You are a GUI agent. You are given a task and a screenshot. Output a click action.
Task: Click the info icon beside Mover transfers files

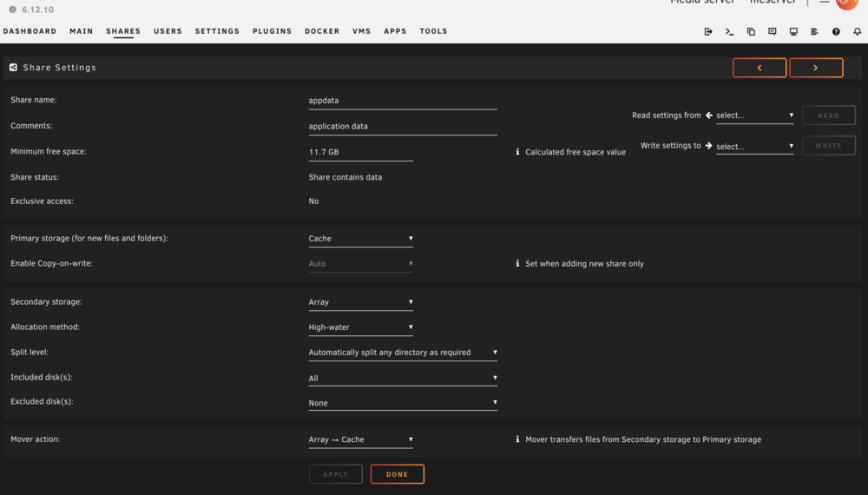(517, 439)
